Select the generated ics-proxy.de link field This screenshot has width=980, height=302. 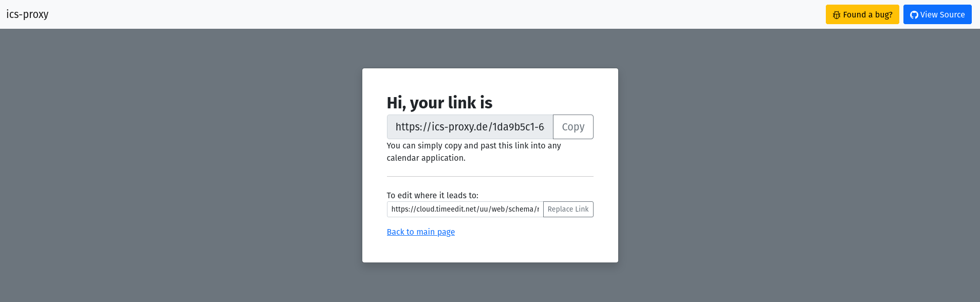470,127
